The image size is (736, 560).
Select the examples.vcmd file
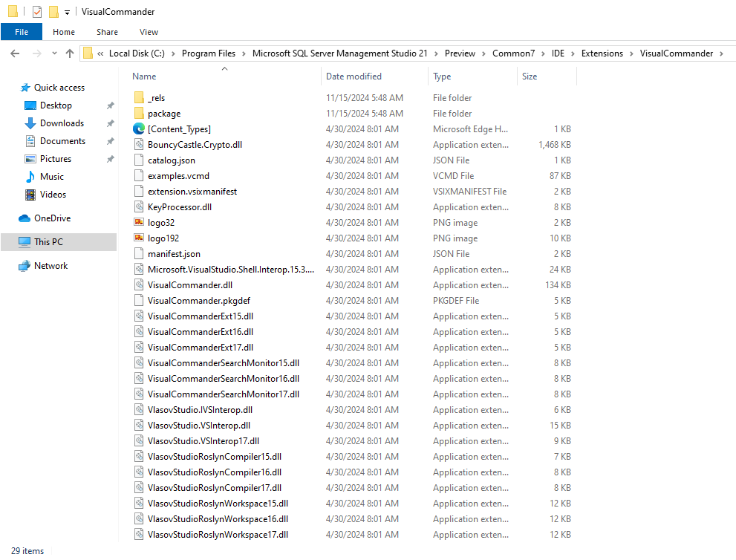point(178,176)
